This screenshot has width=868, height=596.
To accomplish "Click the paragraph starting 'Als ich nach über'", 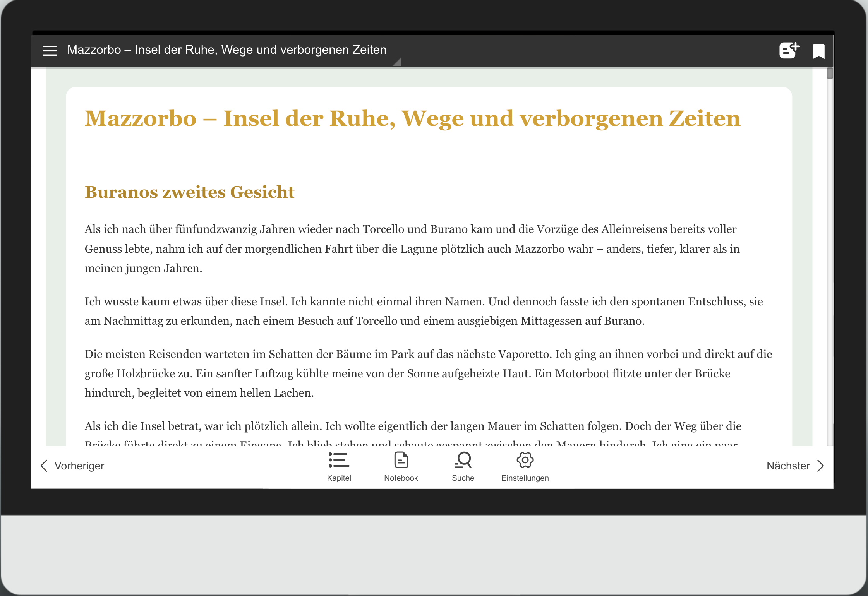I will [x=412, y=248].
